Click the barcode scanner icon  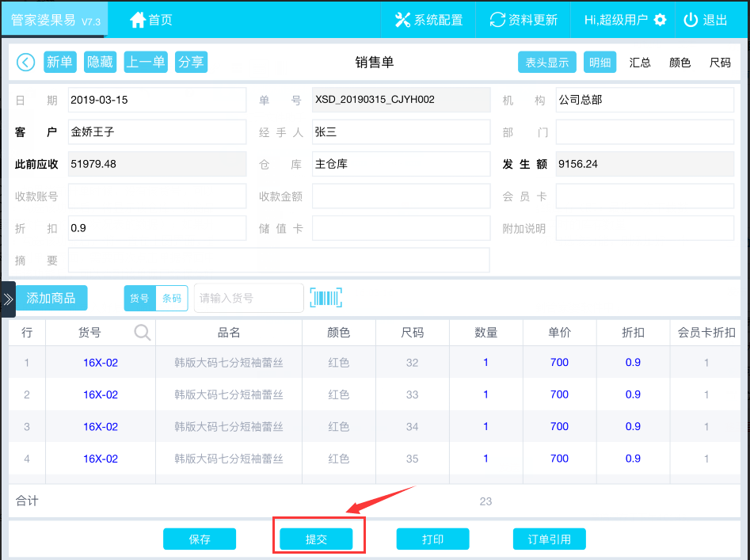point(324,298)
